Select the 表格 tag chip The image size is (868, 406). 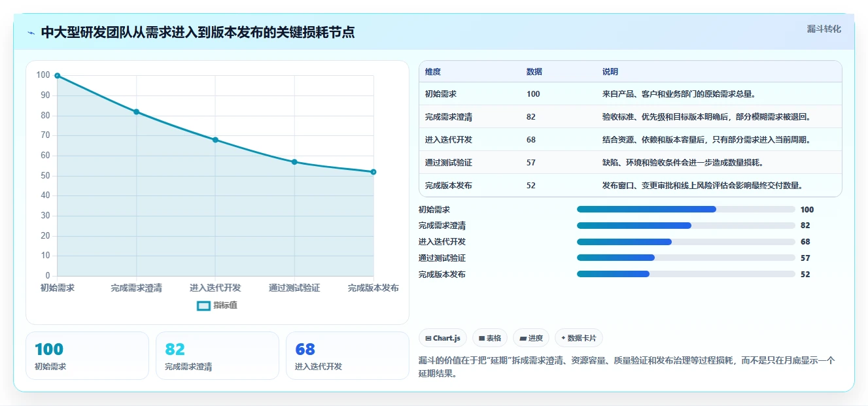[490, 338]
